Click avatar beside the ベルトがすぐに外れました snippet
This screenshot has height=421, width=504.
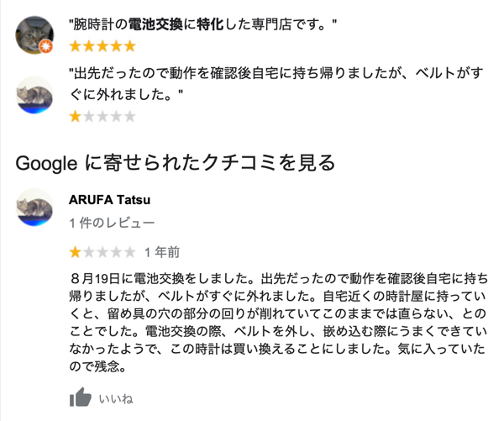coord(34,93)
